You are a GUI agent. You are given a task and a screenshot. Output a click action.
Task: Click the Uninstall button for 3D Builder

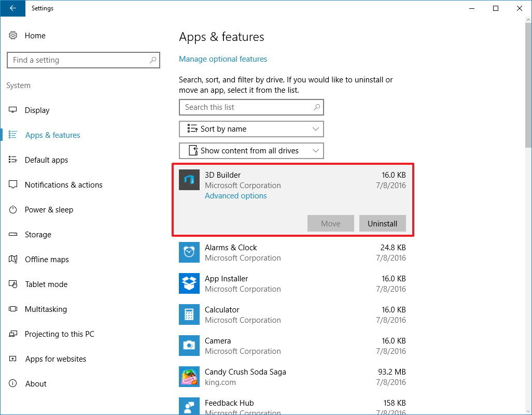pos(382,223)
